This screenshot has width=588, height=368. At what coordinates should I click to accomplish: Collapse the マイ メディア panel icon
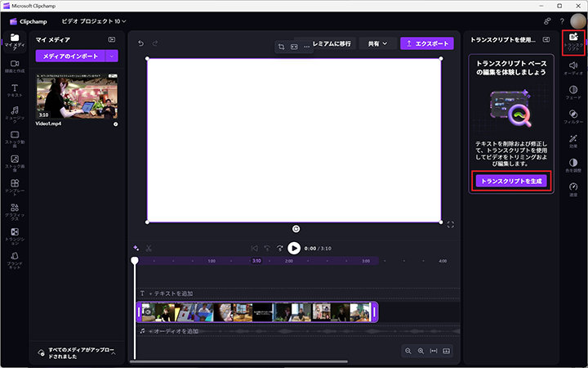pyautogui.click(x=112, y=39)
